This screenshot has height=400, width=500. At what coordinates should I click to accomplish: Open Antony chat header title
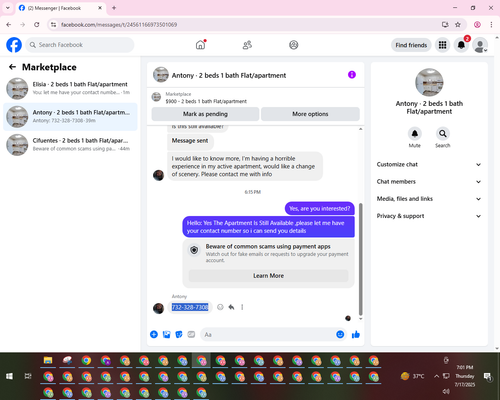pyautogui.click(x=229, y=75)
